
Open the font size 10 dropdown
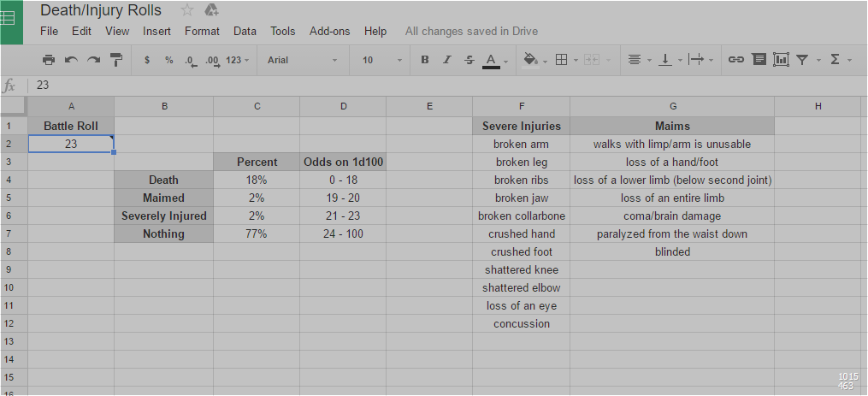click(382, 60)
